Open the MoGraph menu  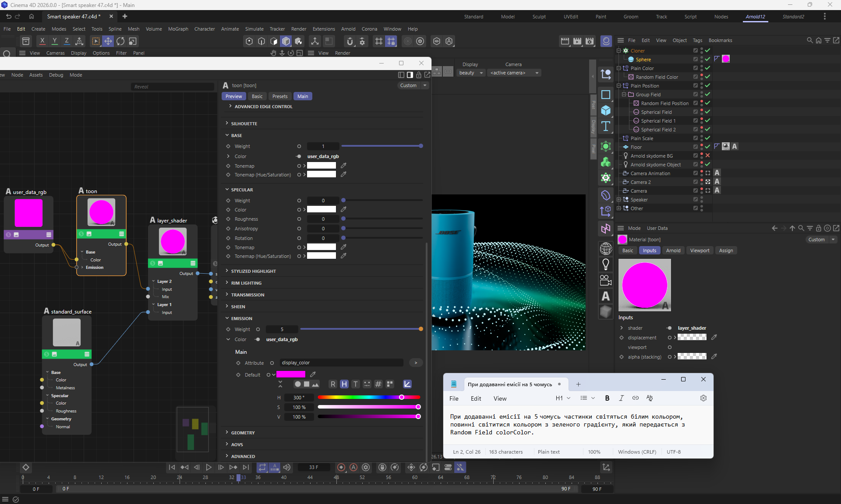coord(178,29)
